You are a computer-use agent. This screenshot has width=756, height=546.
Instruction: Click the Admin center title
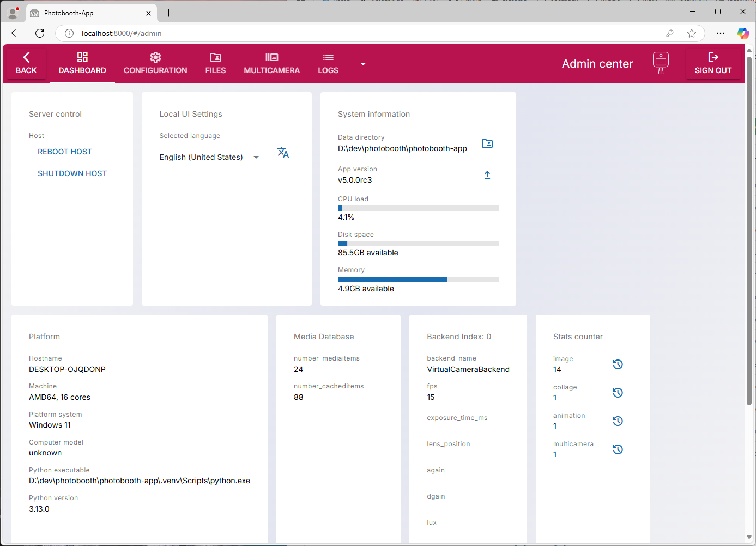(597, 64)
